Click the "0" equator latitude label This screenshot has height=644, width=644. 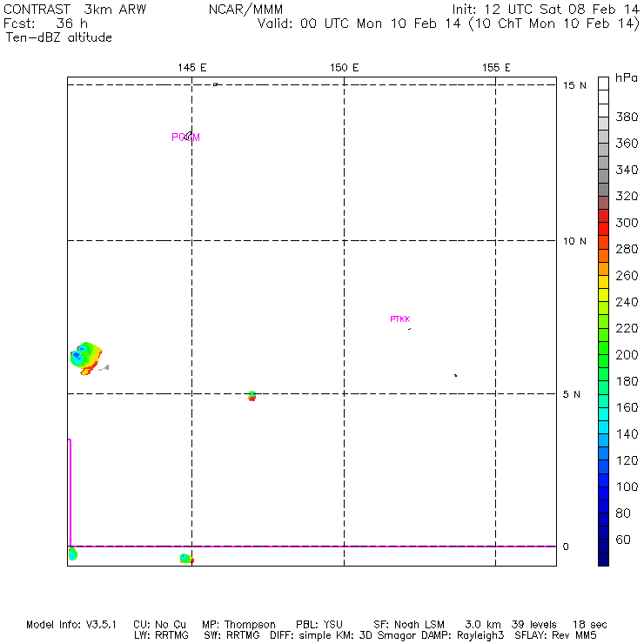pos(566,547)
